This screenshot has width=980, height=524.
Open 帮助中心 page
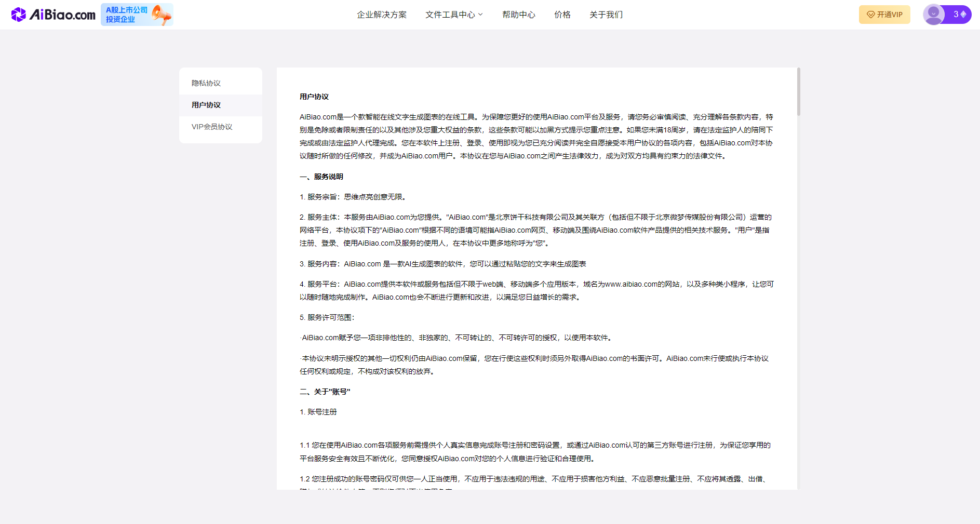519,15
